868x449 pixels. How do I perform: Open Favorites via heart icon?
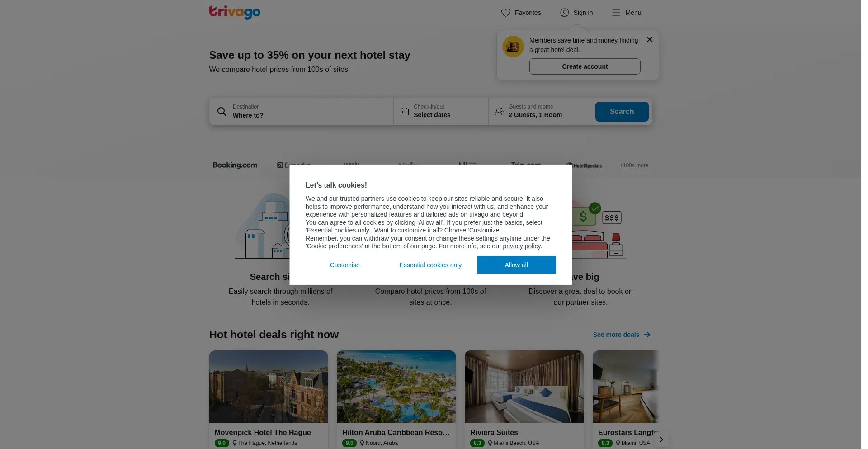(505, 13)
